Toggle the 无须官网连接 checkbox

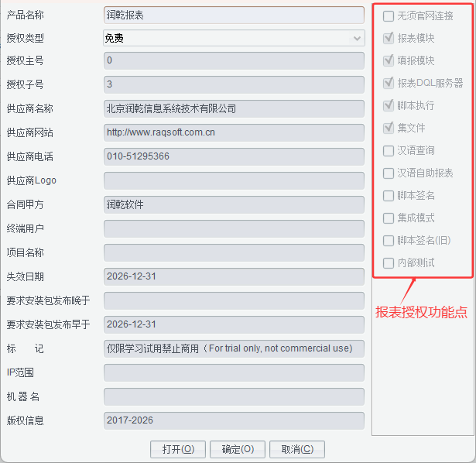point(389,15)
